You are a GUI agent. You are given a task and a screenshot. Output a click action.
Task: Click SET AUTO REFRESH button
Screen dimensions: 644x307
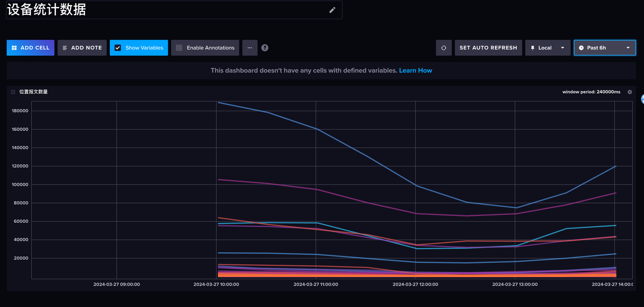coord(488,48)
